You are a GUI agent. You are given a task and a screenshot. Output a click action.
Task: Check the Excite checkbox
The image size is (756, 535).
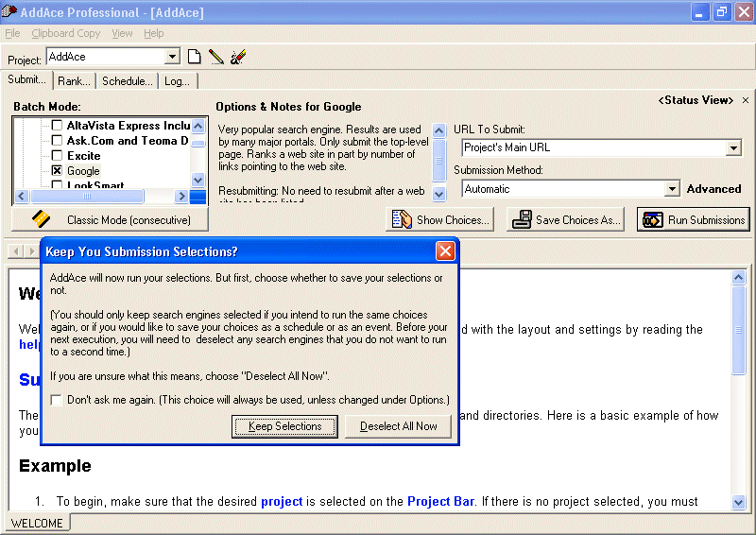pyautogui.click(x=57, y=155)
